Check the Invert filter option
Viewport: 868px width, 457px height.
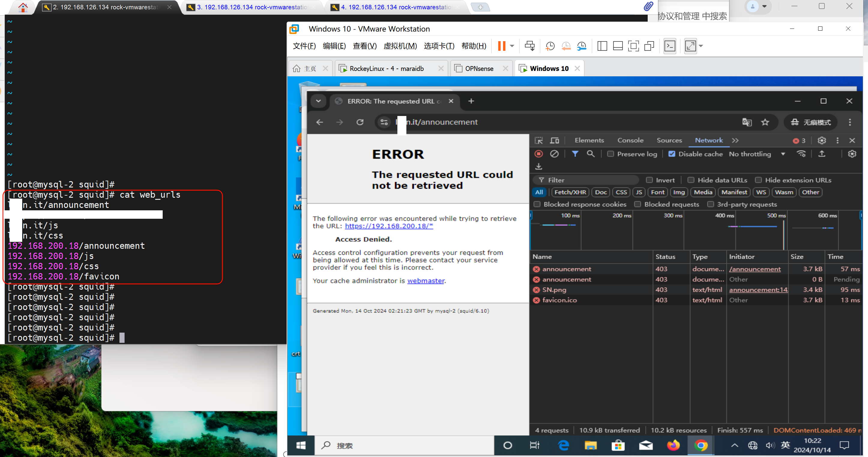pyautogui.click(x=649, y=180)
